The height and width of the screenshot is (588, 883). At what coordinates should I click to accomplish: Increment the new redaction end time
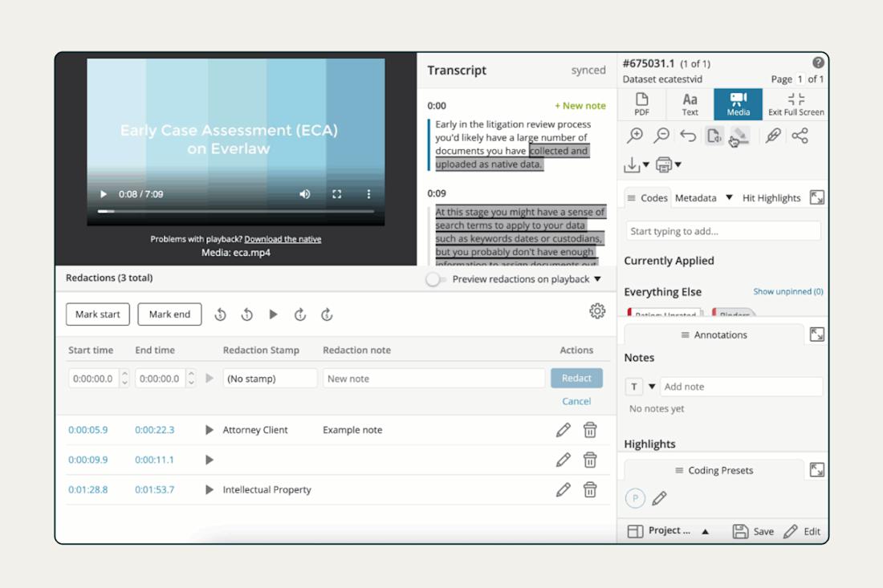(x=192, y=374)
